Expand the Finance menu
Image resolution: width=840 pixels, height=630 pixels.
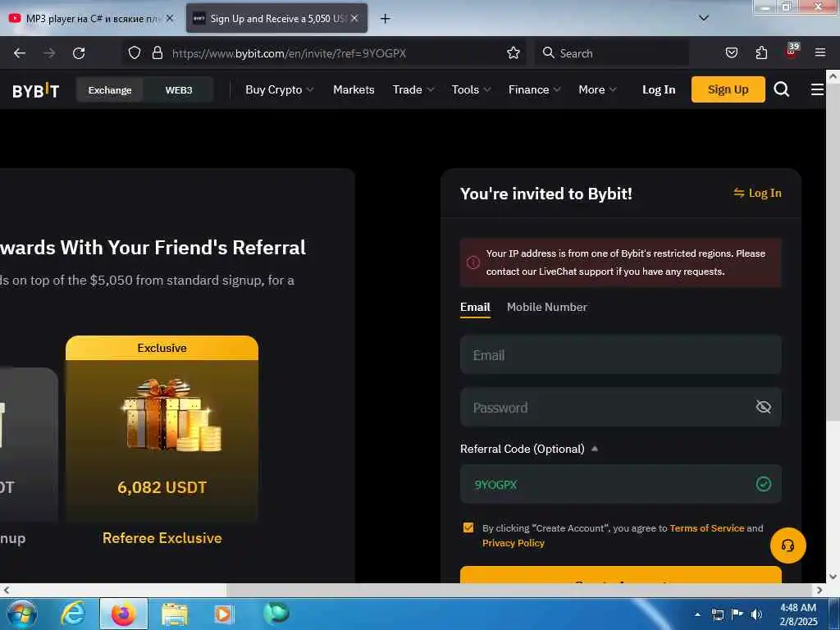coord(534,89)
